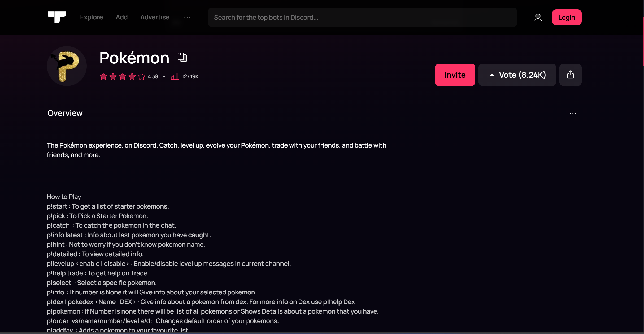Copy the bot name using the copy icon
Screen dimensions: 644x334
coord(182,57)
